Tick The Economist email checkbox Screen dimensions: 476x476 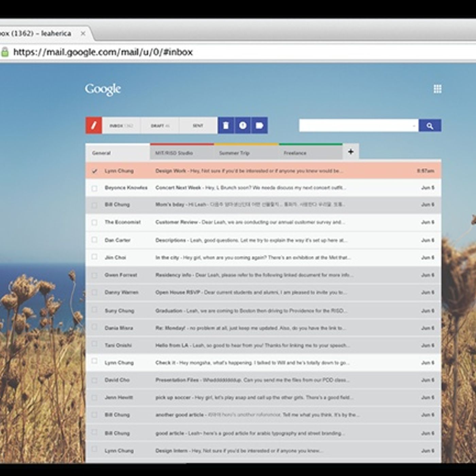[x=95, y=222]
